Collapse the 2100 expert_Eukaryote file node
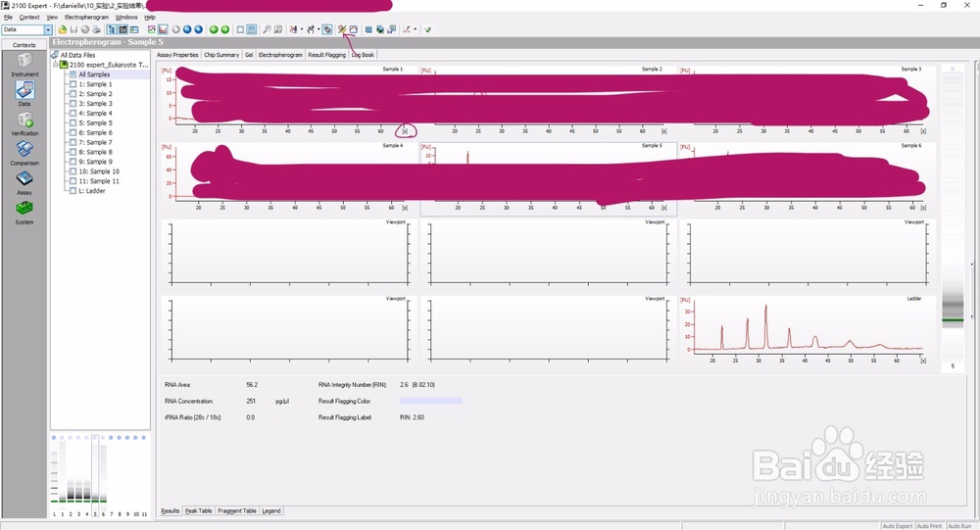The height and width of the screenshot is (530, 980). (55, 65)
